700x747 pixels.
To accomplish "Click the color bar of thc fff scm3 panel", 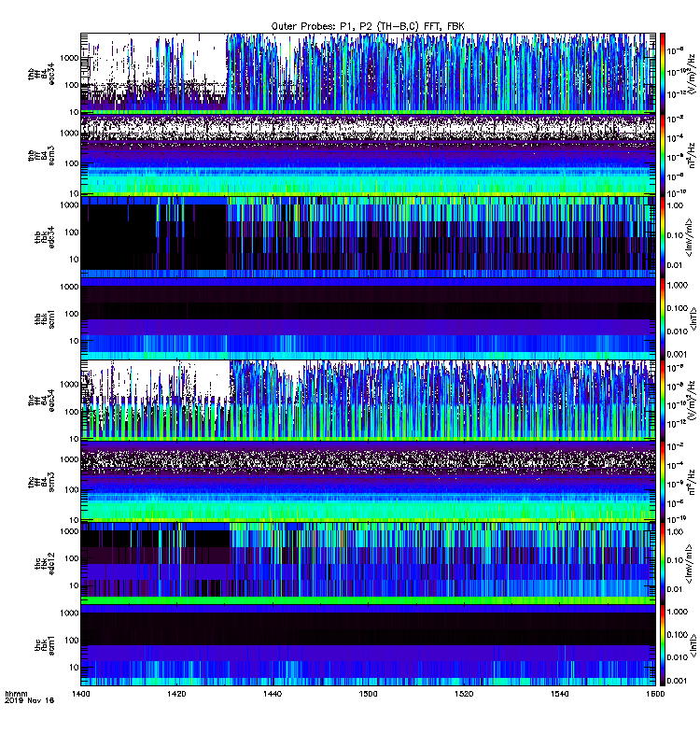I will [x=663, y=482].
